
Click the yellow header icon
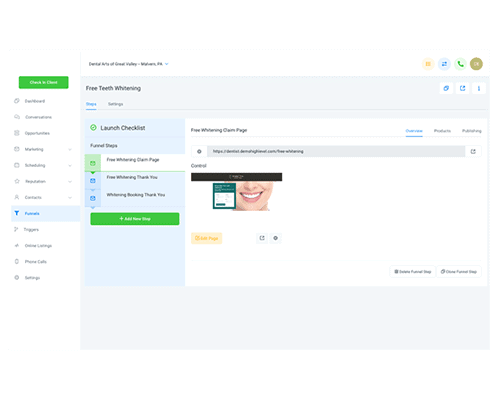click(428, 64)
